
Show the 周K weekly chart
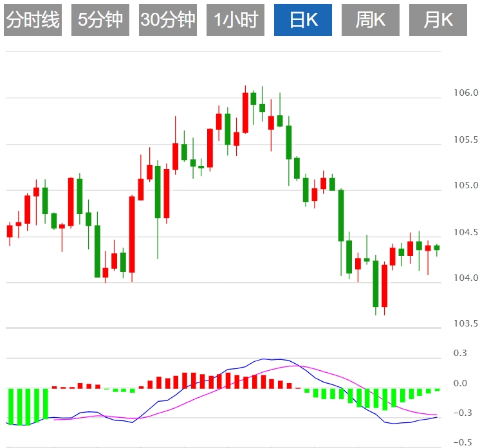370,20
